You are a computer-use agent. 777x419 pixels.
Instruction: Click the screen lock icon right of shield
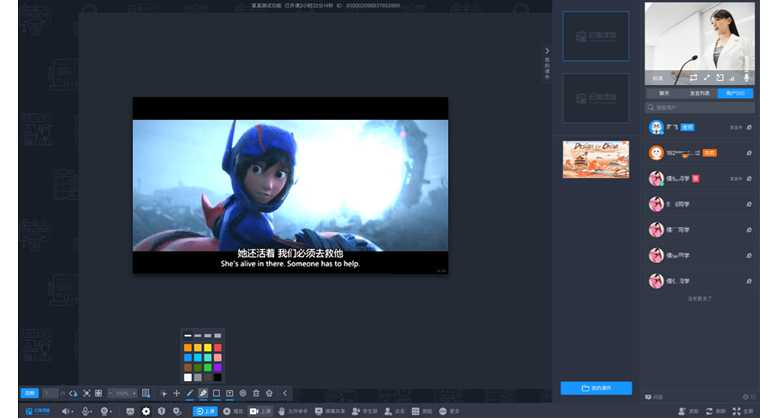click(177, 411)
